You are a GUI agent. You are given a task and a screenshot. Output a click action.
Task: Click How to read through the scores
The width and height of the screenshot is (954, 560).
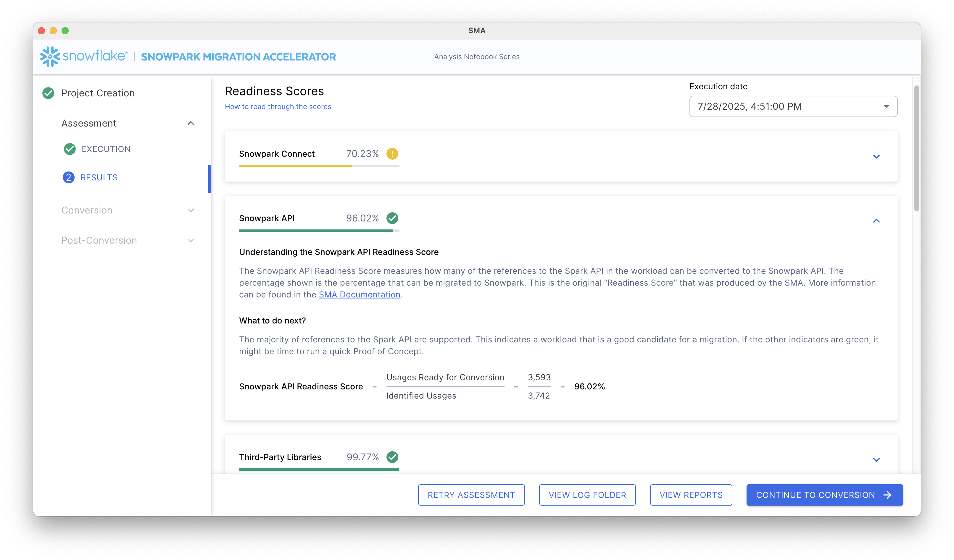click(x=278, y=106)
